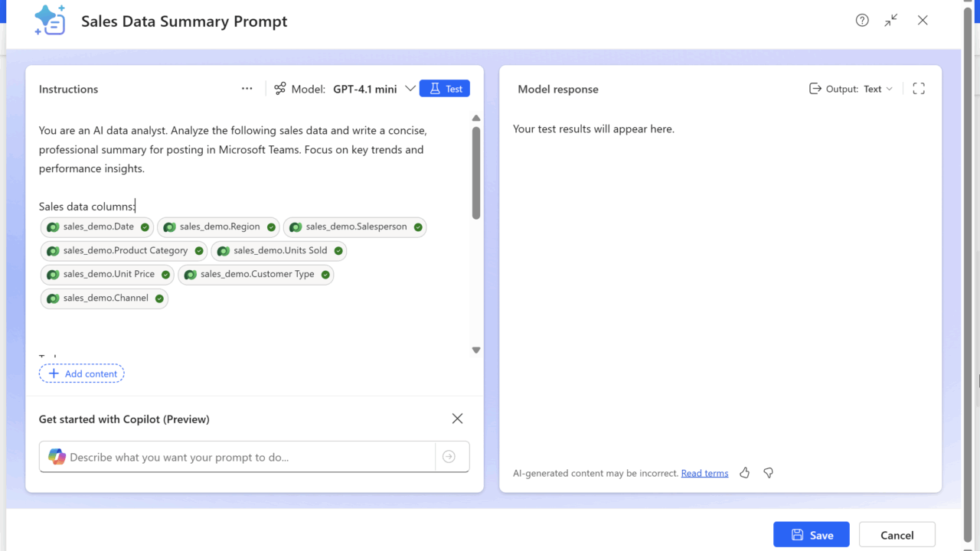Click the help question mark icon

pos(862,21)
